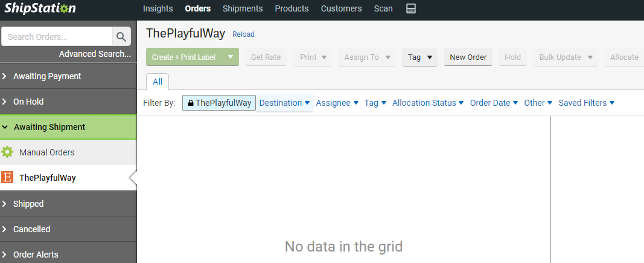The image size is (644, 263).
Task: Collapse the Awaiting Shipment section
Action: coord(68,127)
